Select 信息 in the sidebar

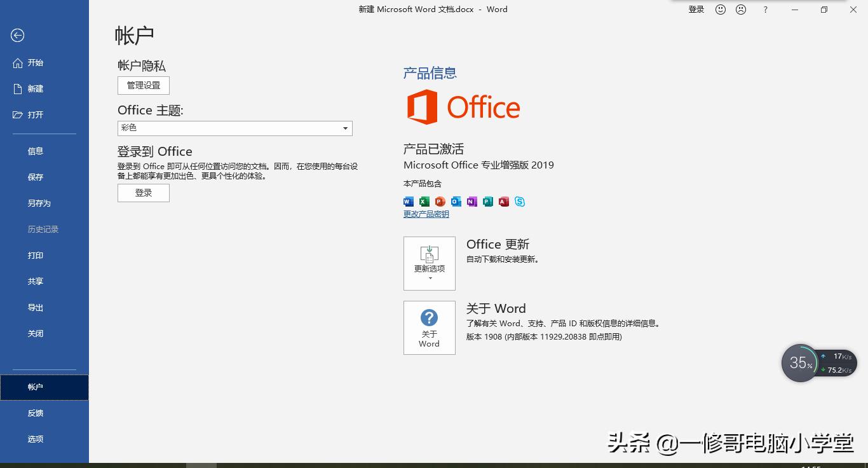(44, 151)
